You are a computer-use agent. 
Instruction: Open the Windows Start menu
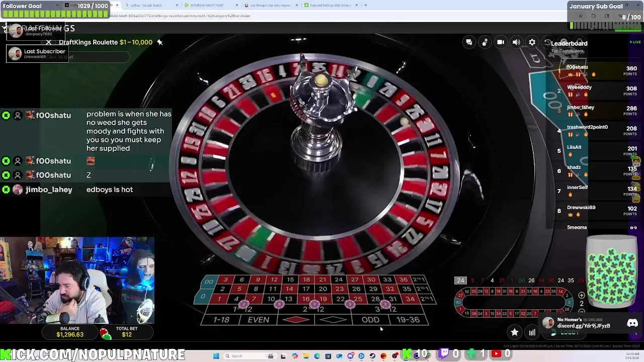click(x=216, y=356)
